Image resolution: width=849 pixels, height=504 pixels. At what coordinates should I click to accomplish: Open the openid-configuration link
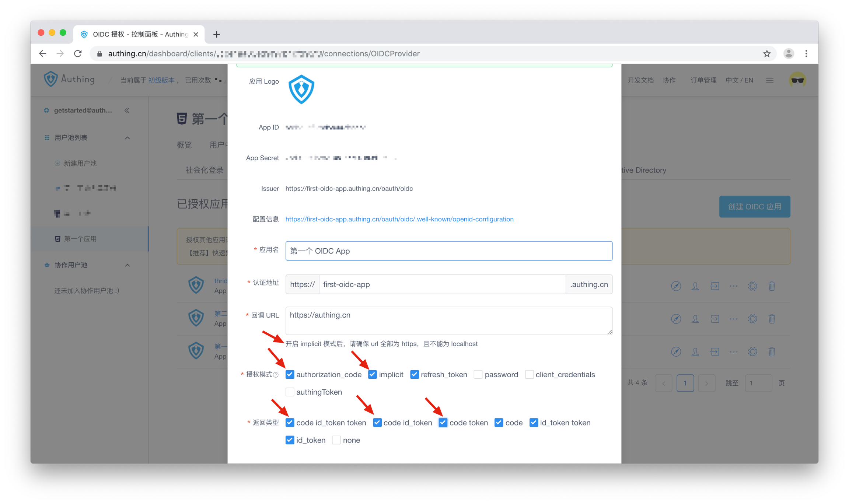click(399, 219)
